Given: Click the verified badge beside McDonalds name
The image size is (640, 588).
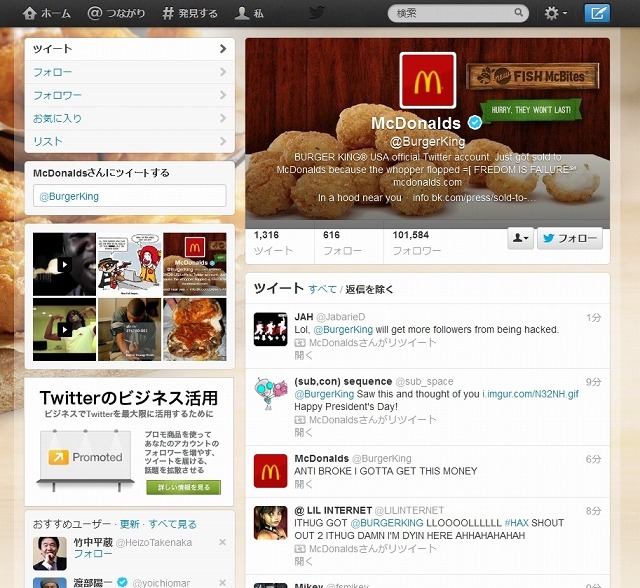Looking at the screenshot, I should click(x=475, y=122).
